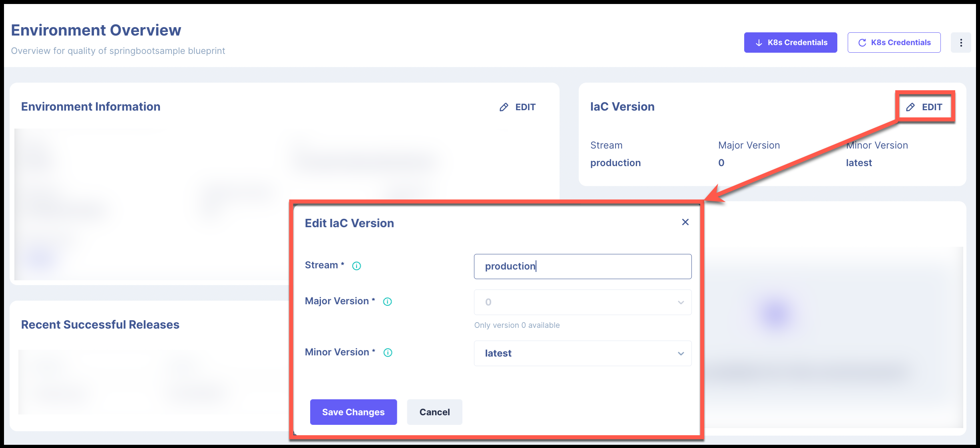
Task: Click EDIT in Environment Information card
Action: (x=525, y=107)
